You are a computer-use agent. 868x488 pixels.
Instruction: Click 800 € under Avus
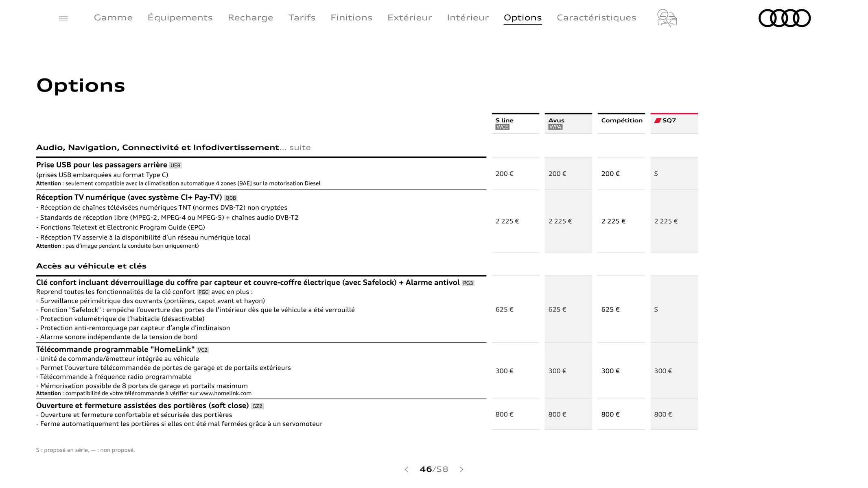pyautogui.click(x=557, y=414)
